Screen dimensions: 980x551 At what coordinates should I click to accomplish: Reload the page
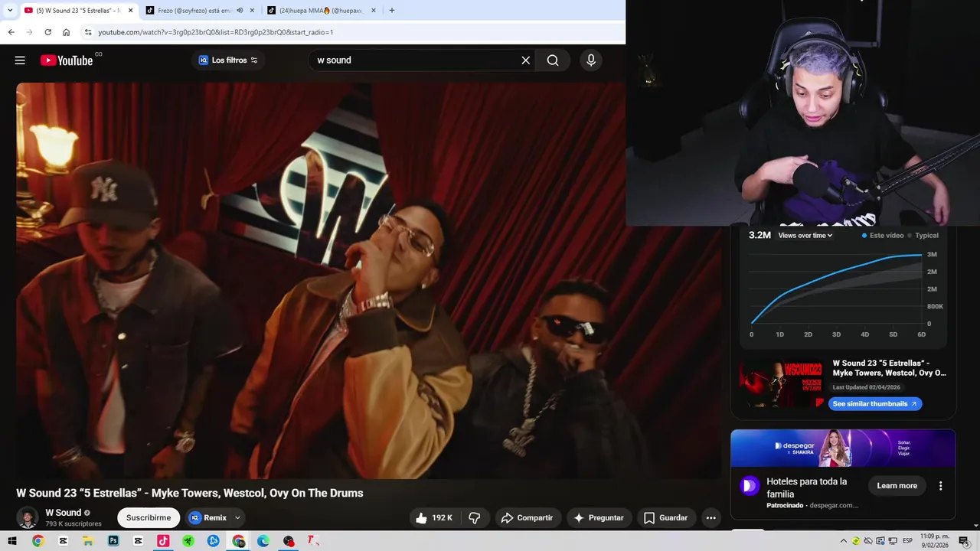(x=47, y=32)
